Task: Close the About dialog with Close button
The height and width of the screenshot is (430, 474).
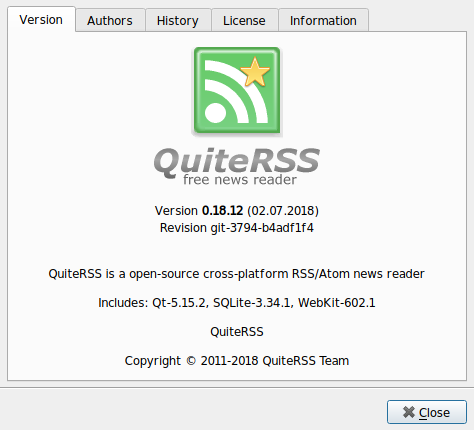Action: (x=427, y=412)
